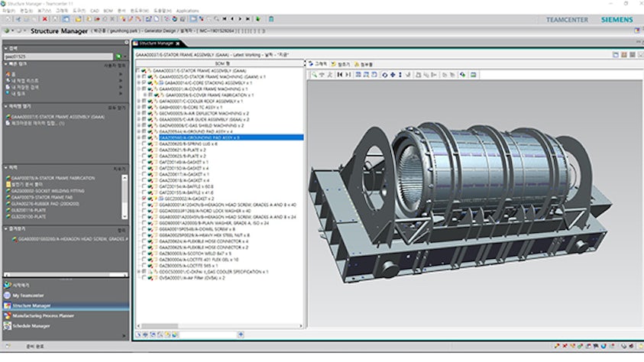The width and height of the screenshot is (644, 362).
Task: Expand CORE STACKING ASSEMBLY tree node
Action: click(x=139, y=83)
